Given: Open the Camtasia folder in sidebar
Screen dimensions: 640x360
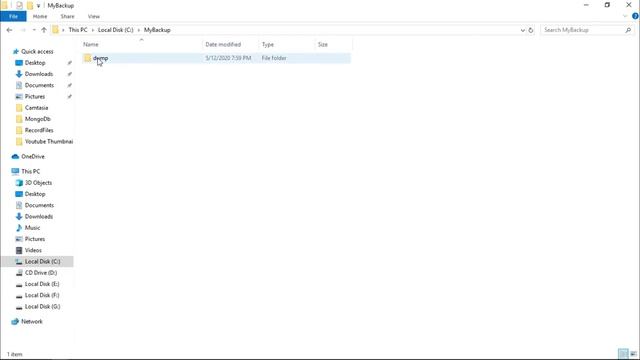Looking at the screenshot, I should (36, 108).
